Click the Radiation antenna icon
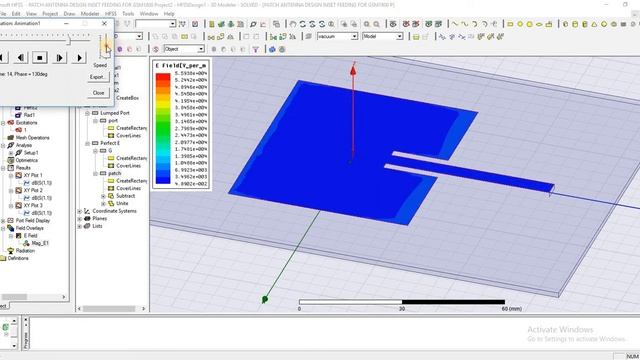This screenshot has width=640, height=360. [x=11, y=251]
